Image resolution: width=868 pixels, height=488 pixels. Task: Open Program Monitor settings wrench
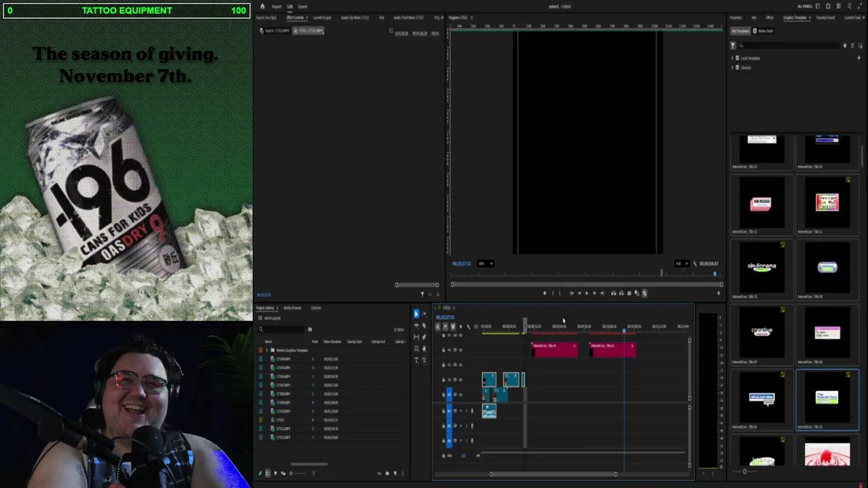click(x=694, y=264)
